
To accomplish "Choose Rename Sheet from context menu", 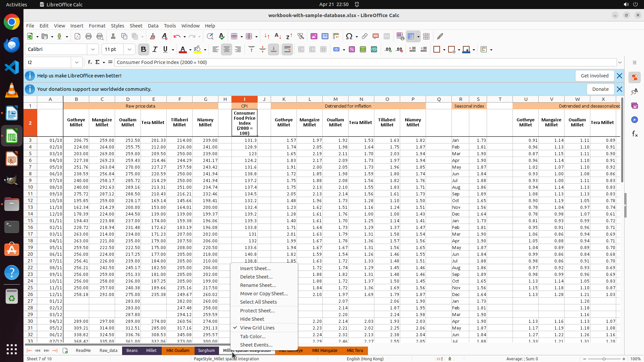I will pyautogui.click(x=258, y=285).
